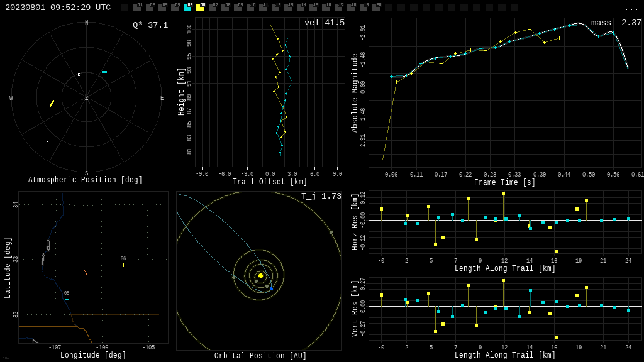This screenshot has width=644, height=362.
Task: Click latitude tick label 33
Action: coord(16,260)
